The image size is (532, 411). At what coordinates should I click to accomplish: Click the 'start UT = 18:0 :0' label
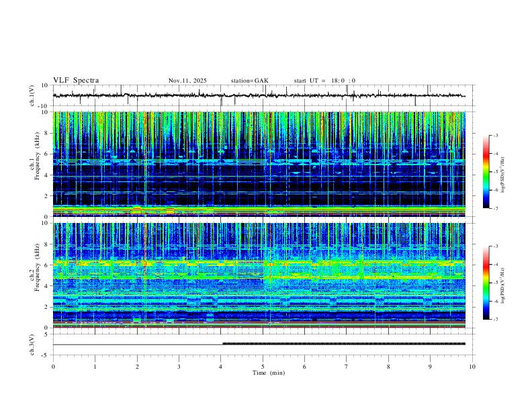324,81
